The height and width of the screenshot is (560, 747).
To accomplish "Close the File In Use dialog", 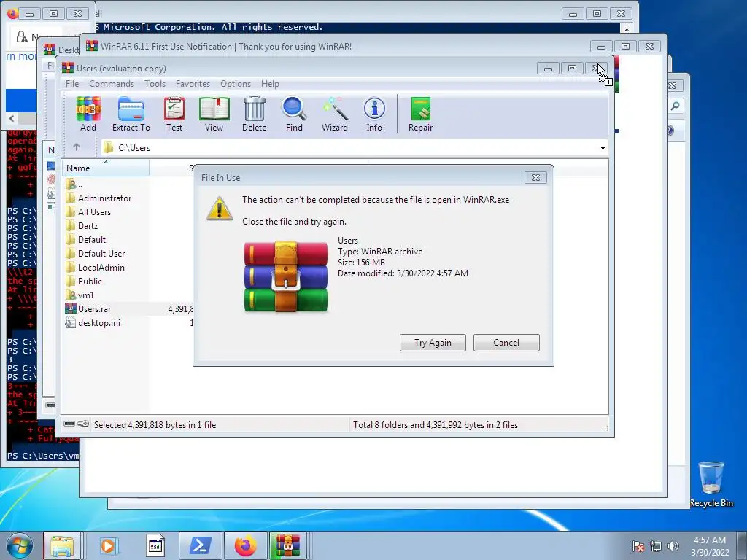I will 535,178.
